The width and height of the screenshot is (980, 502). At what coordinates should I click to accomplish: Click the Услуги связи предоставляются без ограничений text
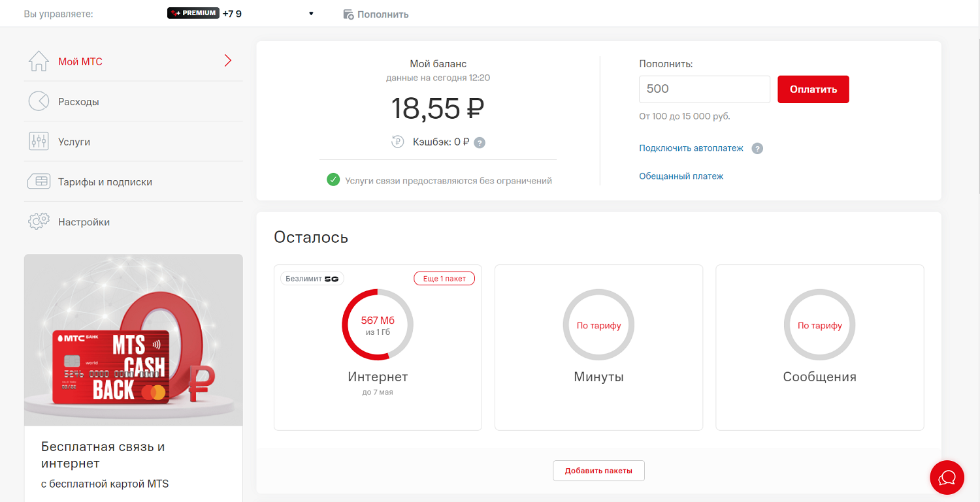pyautogui.click(x=448, y=180)
